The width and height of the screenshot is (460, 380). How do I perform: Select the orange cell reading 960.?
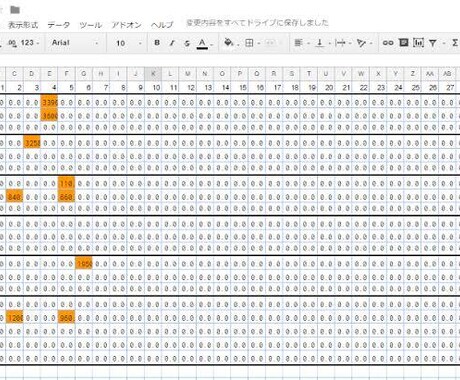(x=67, y=318)
